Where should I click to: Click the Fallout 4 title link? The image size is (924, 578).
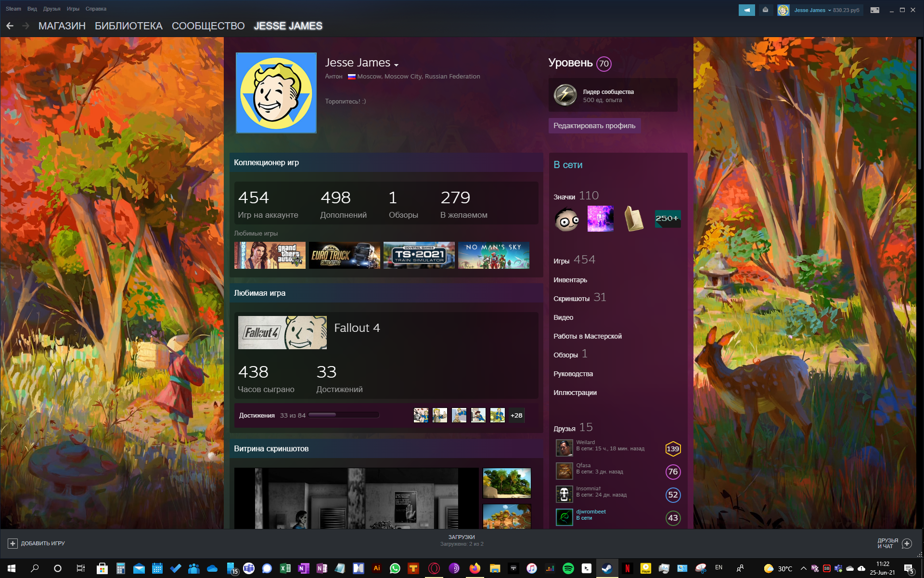[x=357, y=328]
